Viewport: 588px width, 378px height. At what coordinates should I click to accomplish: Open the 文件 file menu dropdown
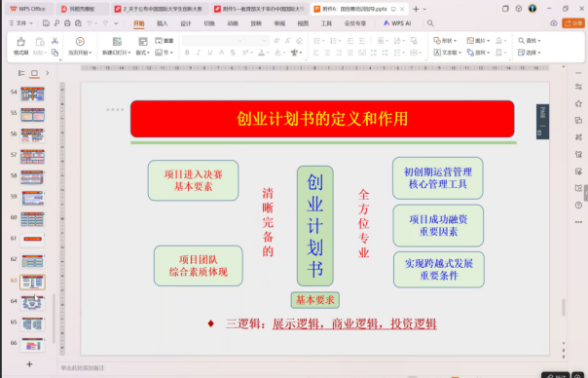pyautogui.click(x=21, y=23)
